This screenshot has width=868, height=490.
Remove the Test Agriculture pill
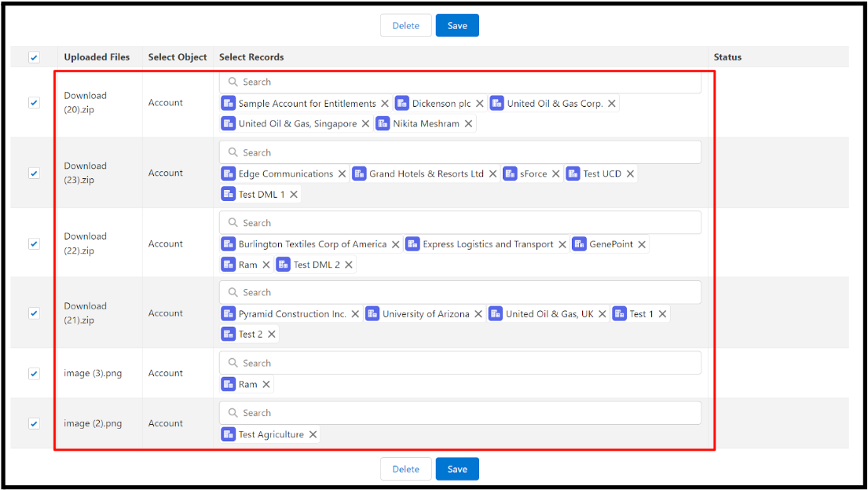point(313,434)
